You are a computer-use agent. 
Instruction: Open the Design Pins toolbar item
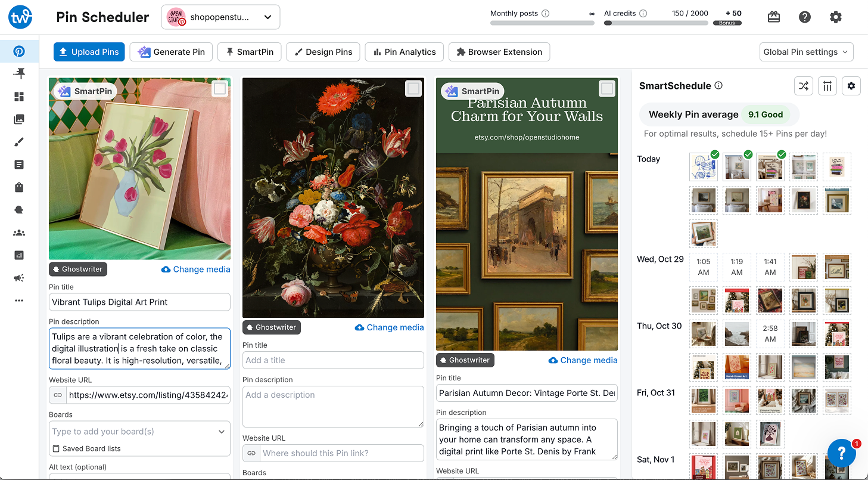[323, 52]
